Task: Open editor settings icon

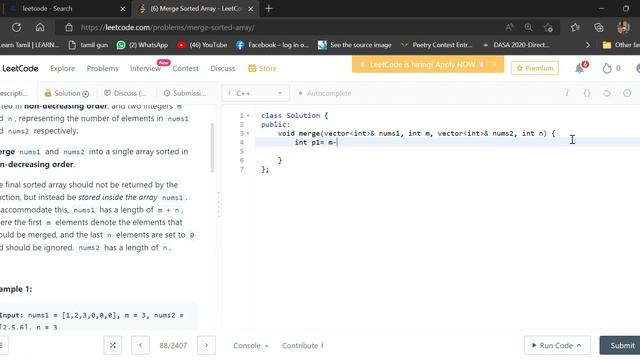Action: pyautogui.click(x=627, y=93)
